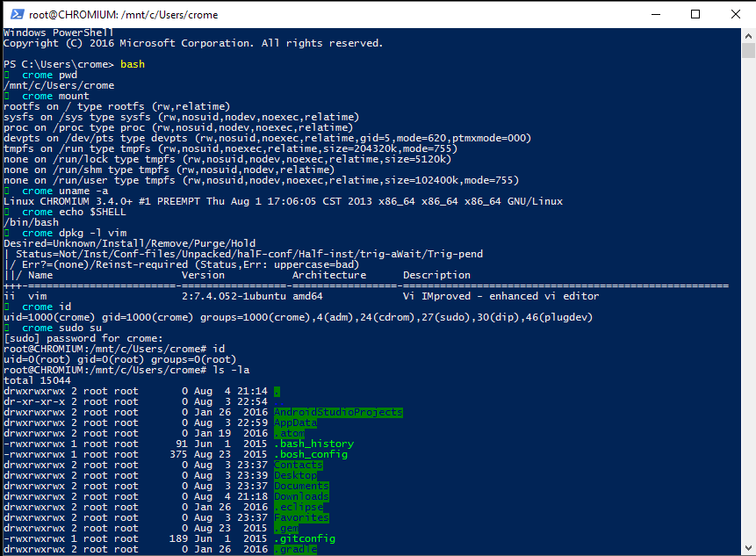
Task: Click the 'ls -la' command
Action: (x=232, y=370)
